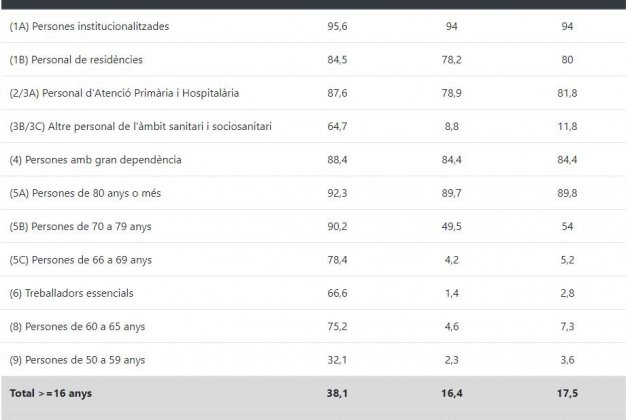Select the 38,1 total value cell

pos(337,393)
